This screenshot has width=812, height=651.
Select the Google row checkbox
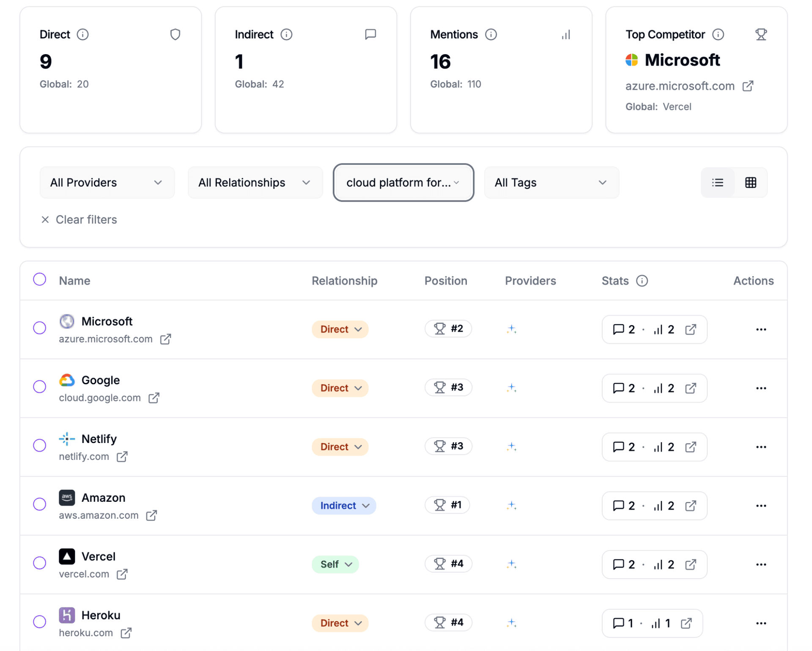pyautogui.click(x=40, y=386)
